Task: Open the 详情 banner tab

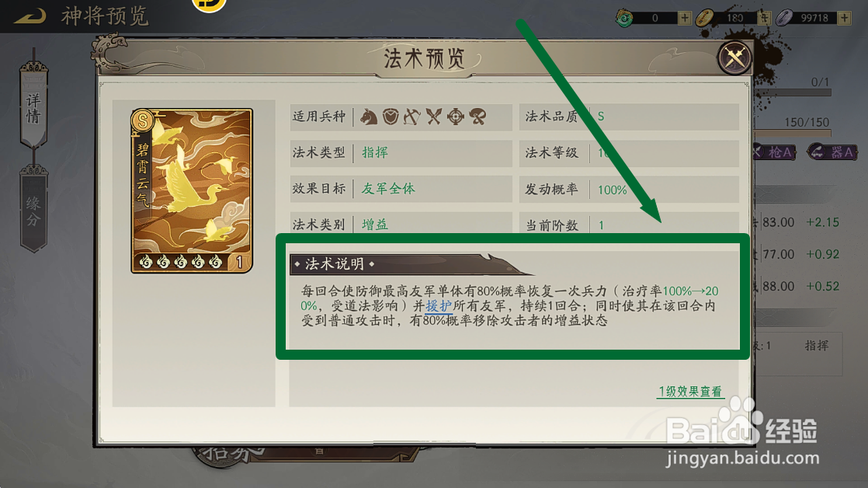Action: pos(33,105)
